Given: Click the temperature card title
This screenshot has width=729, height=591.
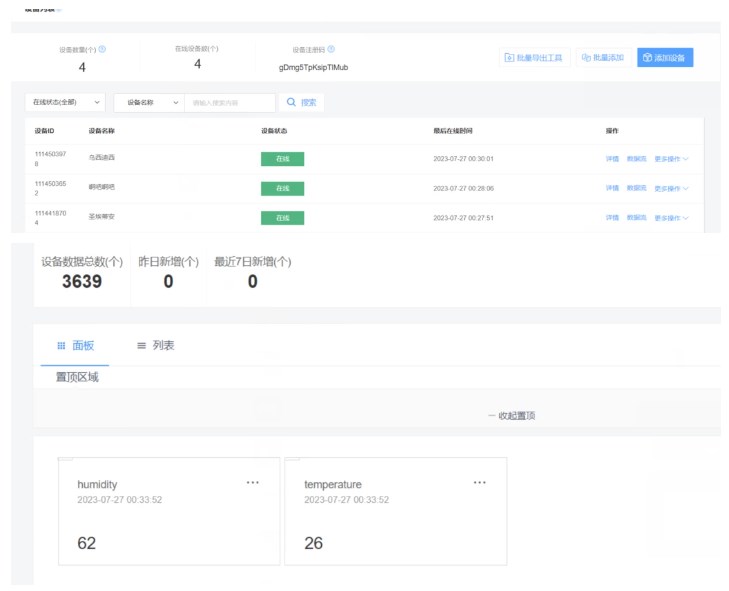Looking at the screenshot, I should tap(333, 485).
